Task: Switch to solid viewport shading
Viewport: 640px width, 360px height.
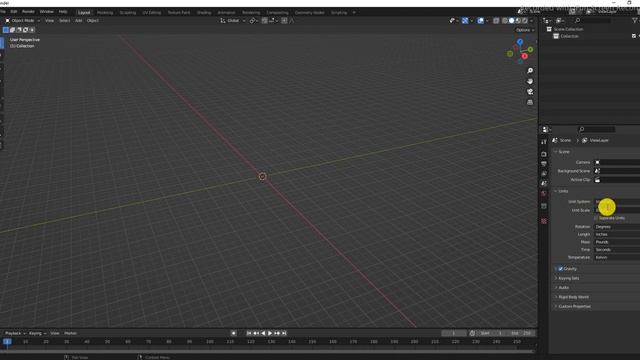Action: [511, 20]
